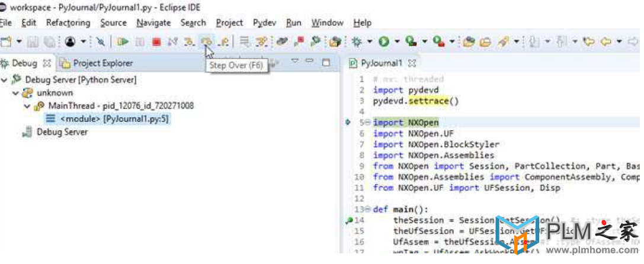Click the green Run button
Image resolution: width=644 pixels, height=264 pixels.
point(383,41)
